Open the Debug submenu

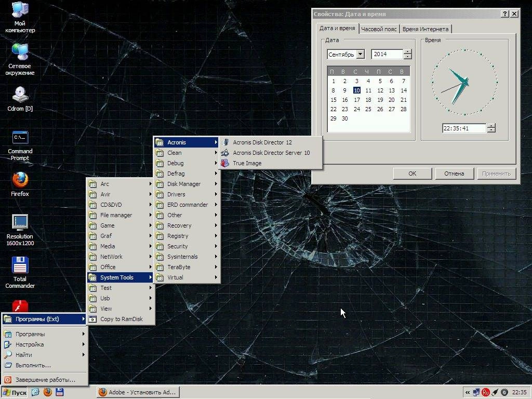(x=187, y=163)
